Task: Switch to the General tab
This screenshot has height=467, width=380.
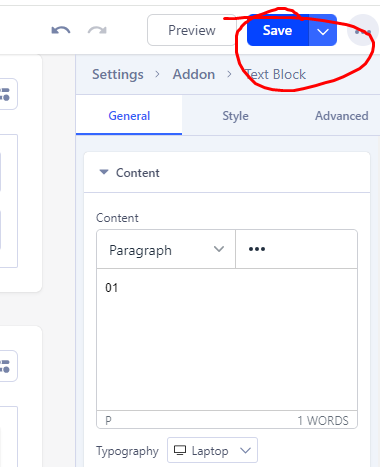Action: click(x=129, y=116)
